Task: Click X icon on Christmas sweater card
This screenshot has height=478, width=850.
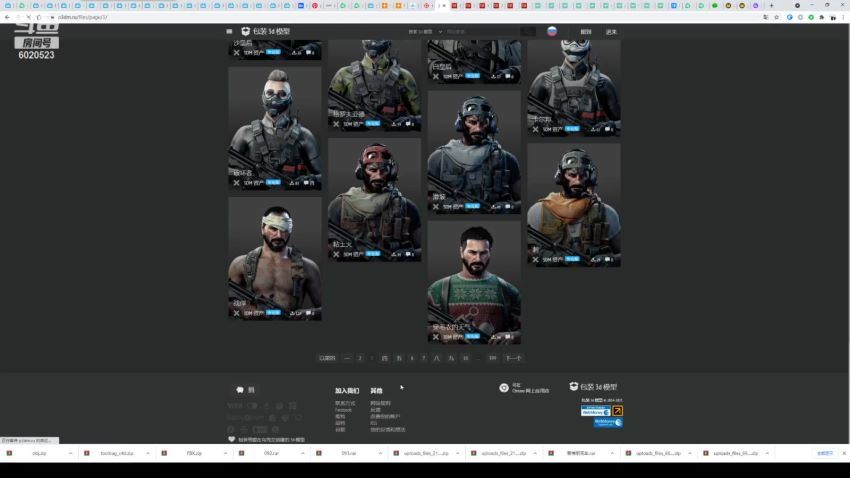Action: [x=436, y=337]
